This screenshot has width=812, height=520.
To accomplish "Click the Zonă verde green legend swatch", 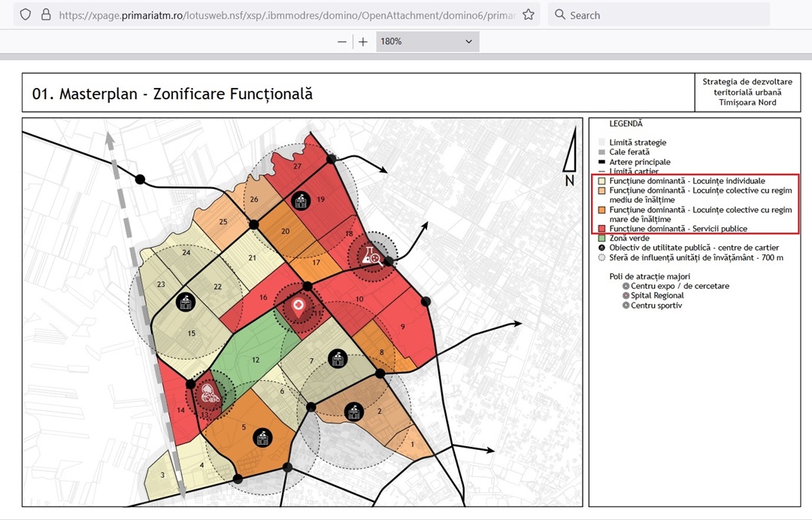I will (601, 239).
